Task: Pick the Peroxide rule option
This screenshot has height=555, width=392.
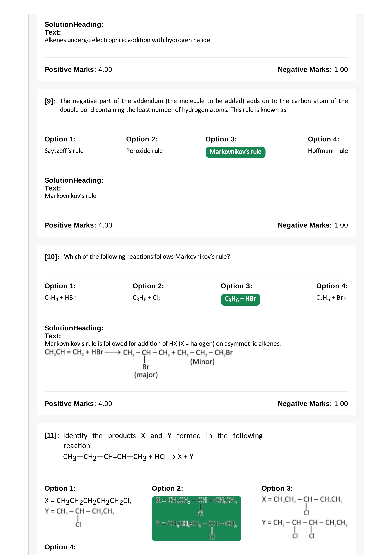Action: tap(144, 151)
